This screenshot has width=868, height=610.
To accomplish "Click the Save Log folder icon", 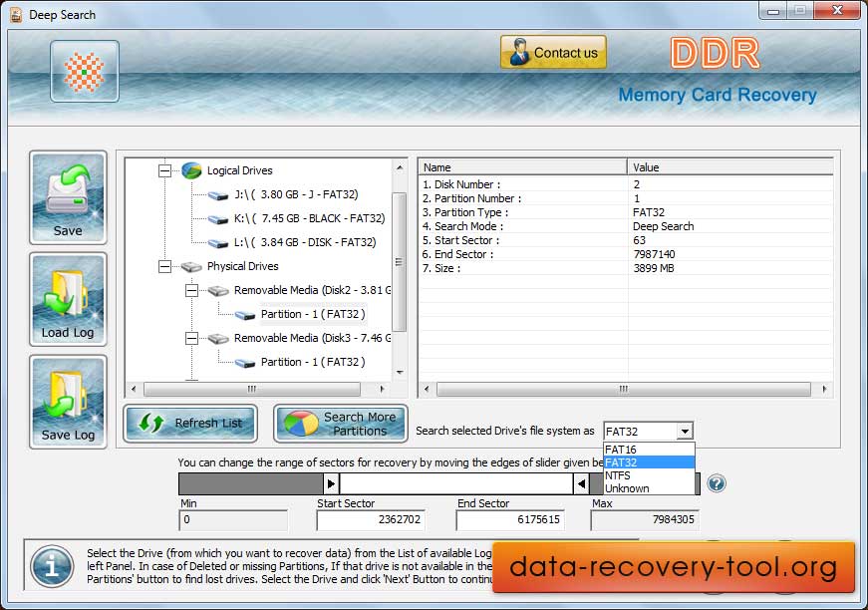I will tap(68, 402).
